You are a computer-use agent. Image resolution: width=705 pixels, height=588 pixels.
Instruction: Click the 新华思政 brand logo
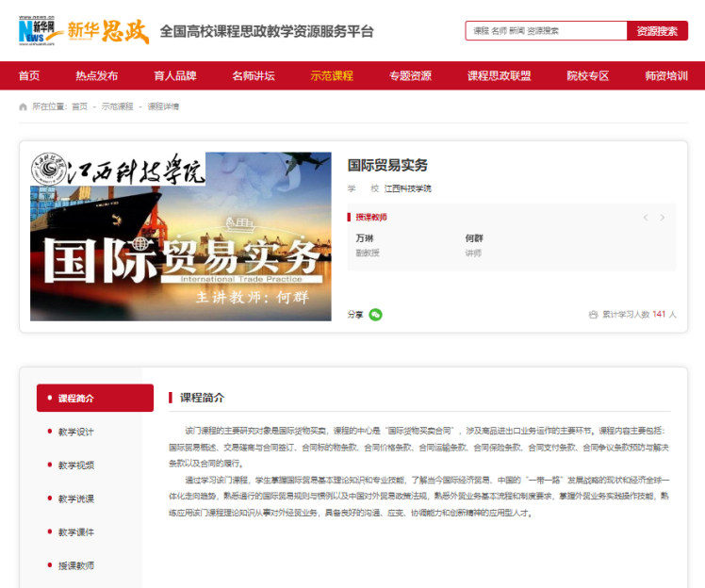tap(107, 31)
